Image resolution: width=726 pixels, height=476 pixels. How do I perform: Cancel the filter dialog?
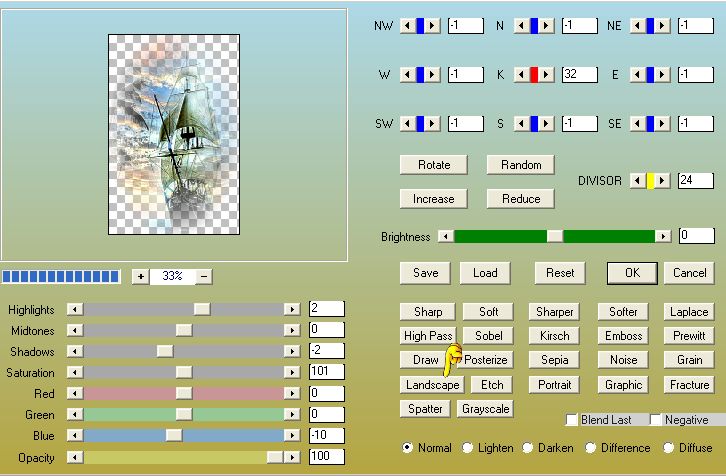coord(689,273)
